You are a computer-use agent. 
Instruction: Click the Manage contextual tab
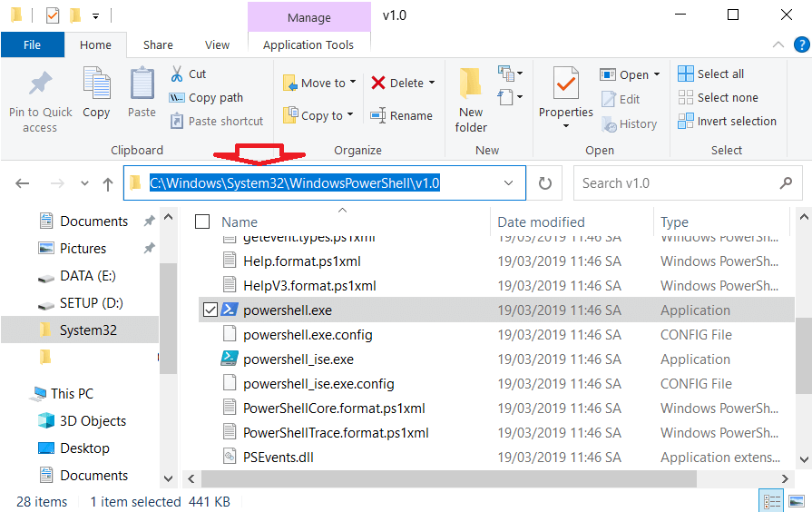click(x=309, y=17)
